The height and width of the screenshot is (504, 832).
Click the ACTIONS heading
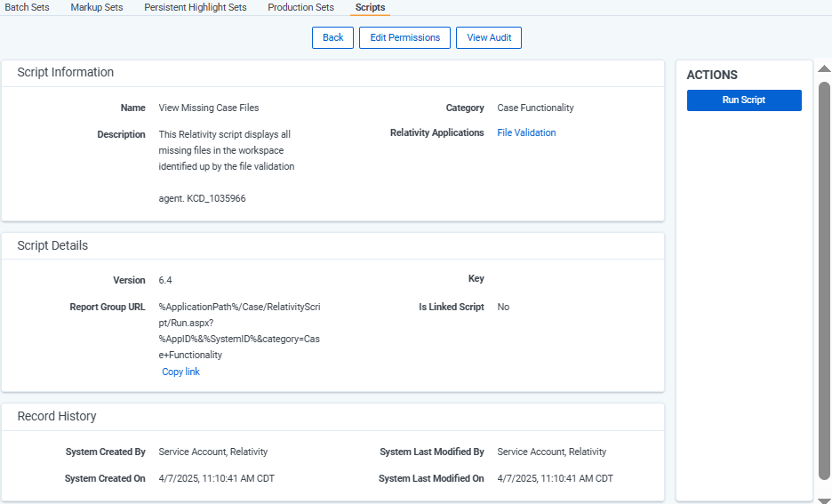[712, 75]
